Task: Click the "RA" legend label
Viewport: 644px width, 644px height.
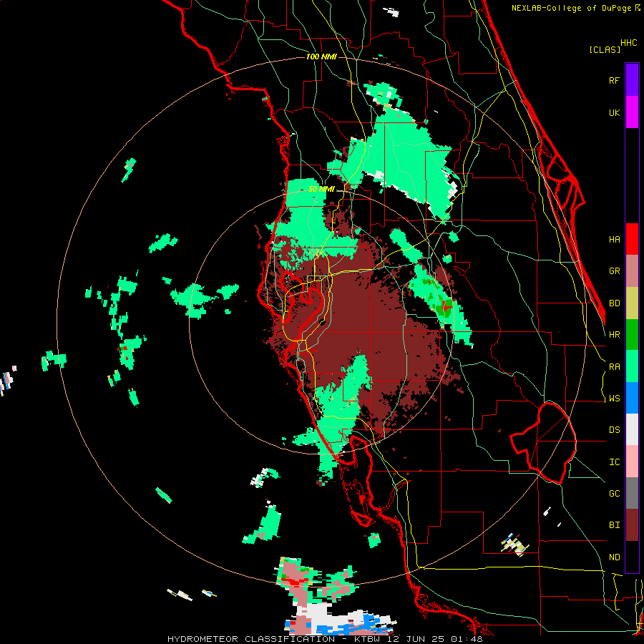Action: pos(614,367)
